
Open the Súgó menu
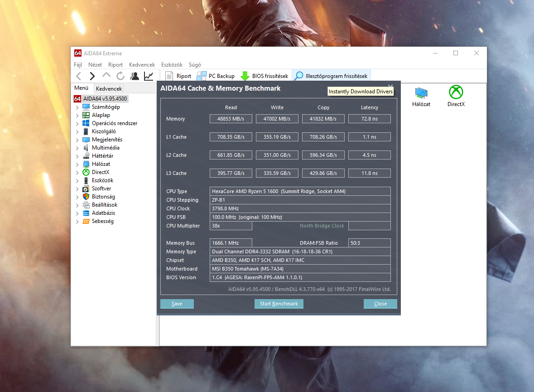pos(195,65)
